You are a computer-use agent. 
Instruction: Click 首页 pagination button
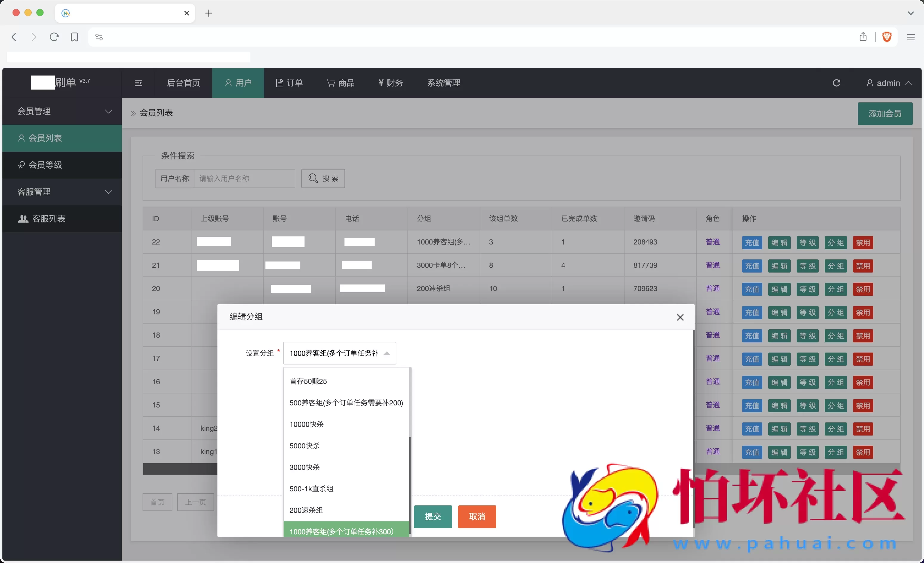tap(157, 502)
